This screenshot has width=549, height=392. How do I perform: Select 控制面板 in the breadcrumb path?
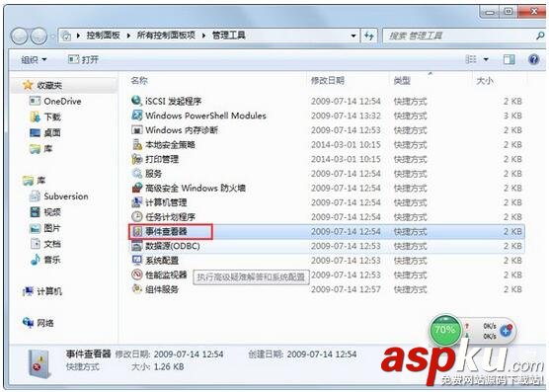[x=104, y=36]
